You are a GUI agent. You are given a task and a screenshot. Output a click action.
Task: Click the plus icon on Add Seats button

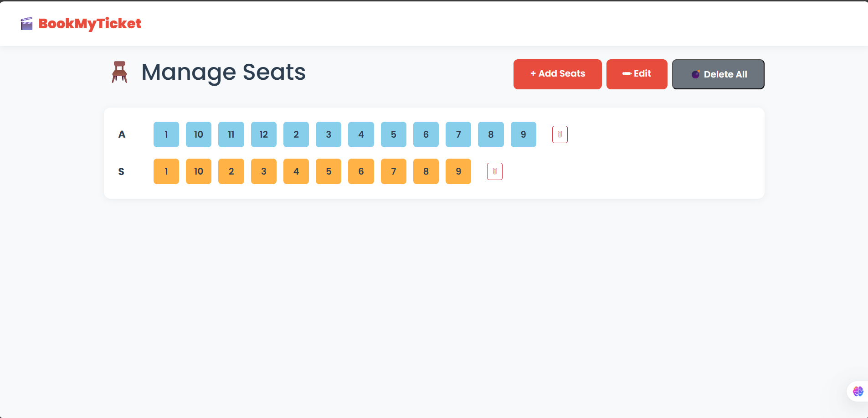533,73
